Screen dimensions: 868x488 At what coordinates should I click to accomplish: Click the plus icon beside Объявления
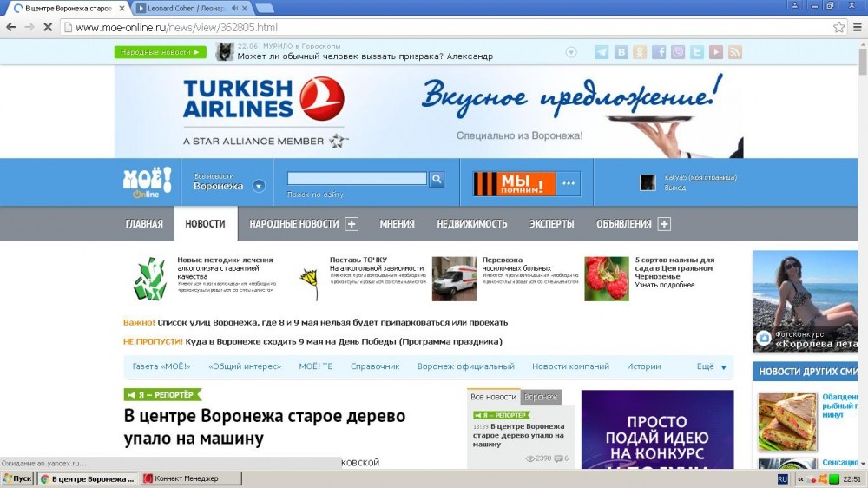pyautogui.click(x=664, y=224)
